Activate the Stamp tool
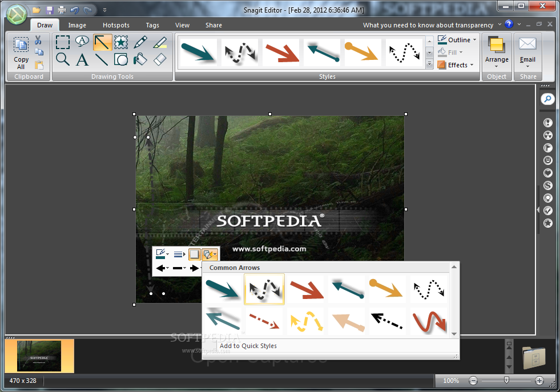Viewport: 560px width, 392px height. click(x=120, y=42)
